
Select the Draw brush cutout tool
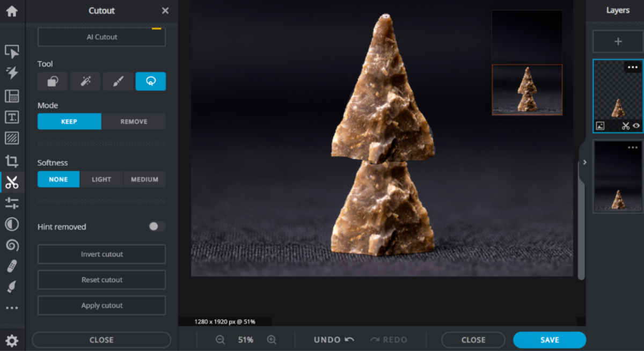click(x=118, y=81)
